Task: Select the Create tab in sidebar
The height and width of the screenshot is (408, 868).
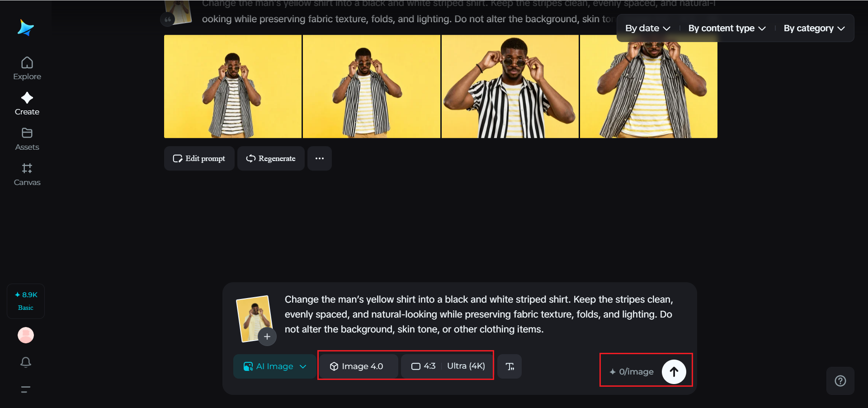Action: coord(27,104)
